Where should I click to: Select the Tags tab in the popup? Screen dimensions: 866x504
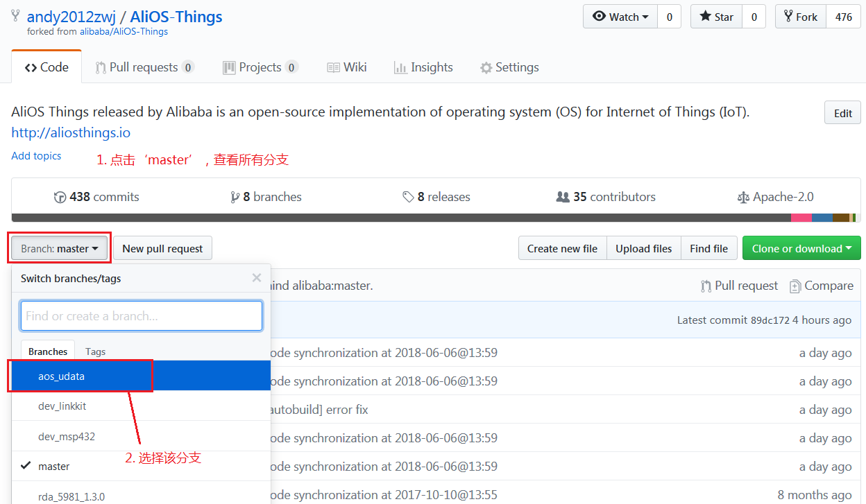click(95, 351)
